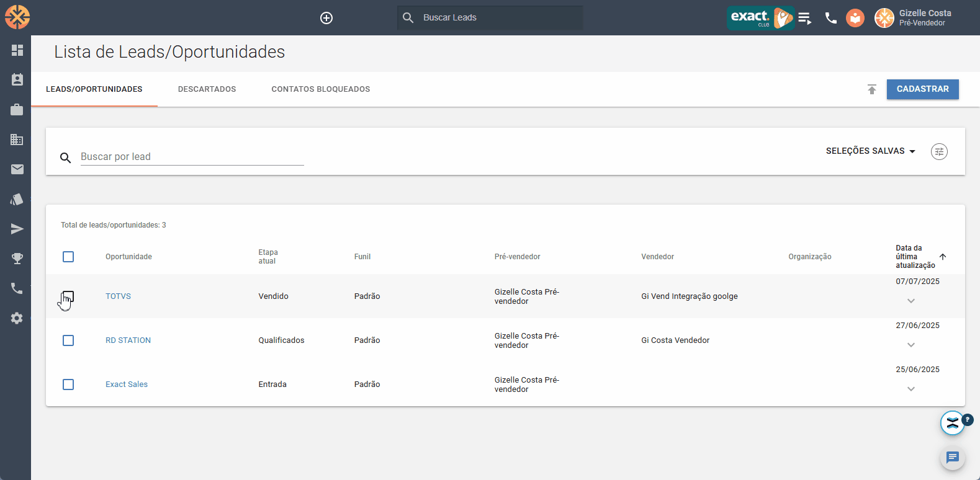This screenshot has width=980, height=480.
Task: Expand the RD STATION row chevron
Action: click(x=911, y=345)
